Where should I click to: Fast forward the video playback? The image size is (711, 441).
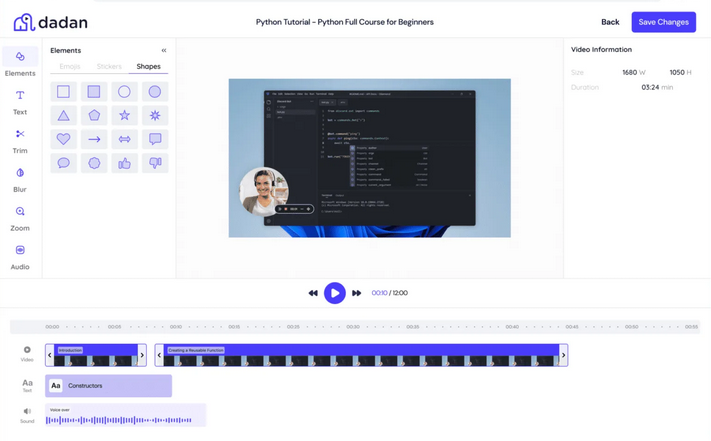point(356,293)
